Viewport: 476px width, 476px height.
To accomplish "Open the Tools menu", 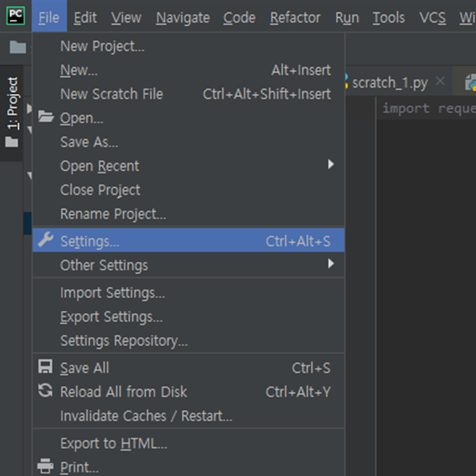I will tap(388, 17).
